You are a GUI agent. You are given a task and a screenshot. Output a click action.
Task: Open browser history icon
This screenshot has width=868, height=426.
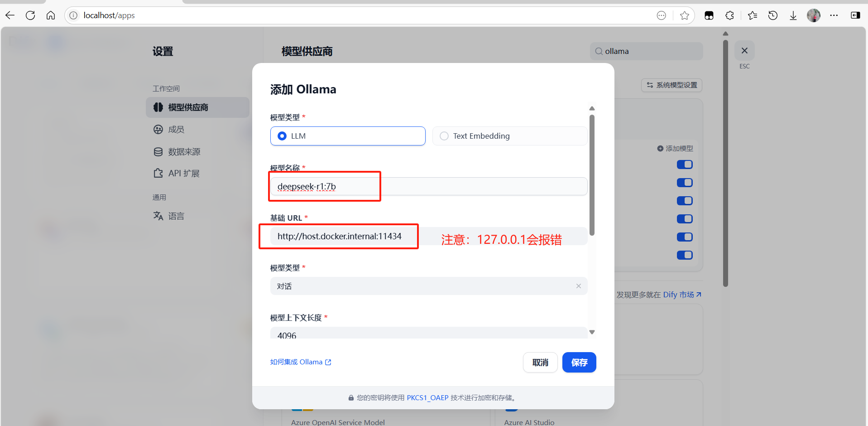773,15
